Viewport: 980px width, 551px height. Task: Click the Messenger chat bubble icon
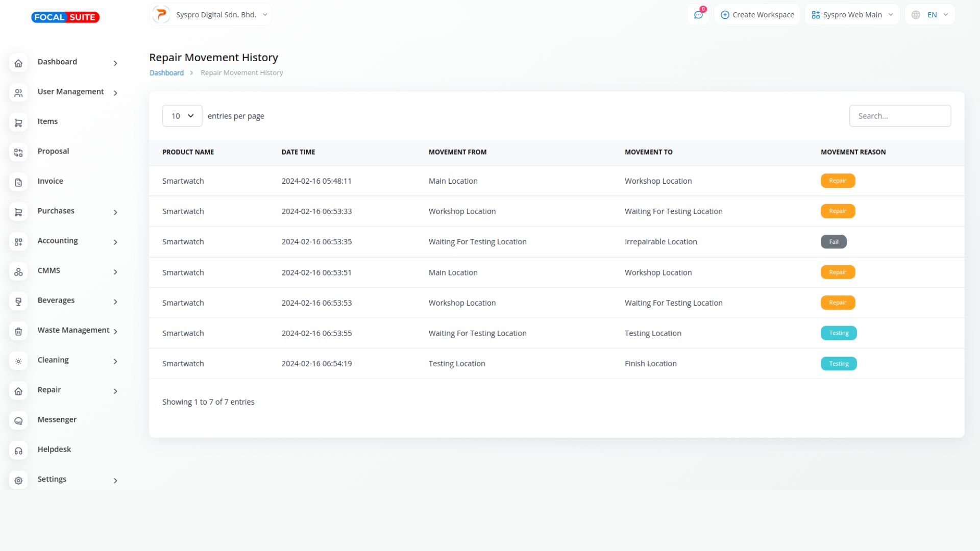18,421
